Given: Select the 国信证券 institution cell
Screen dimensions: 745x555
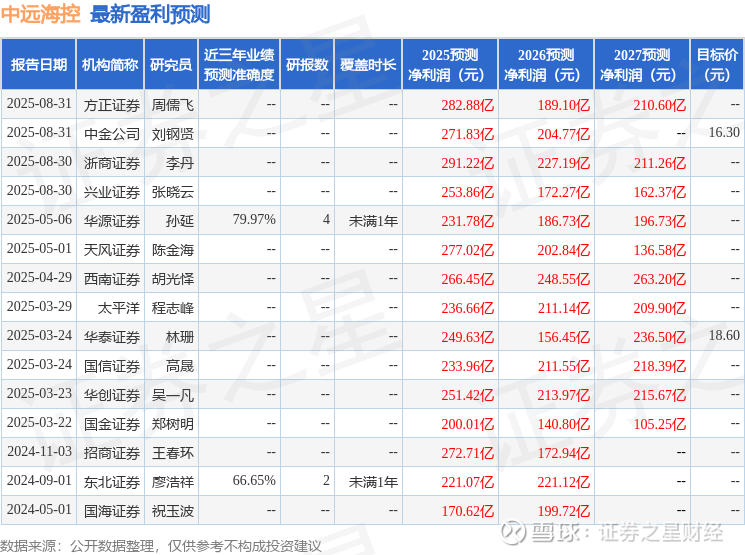Looking at the screenshot, I should coord(112,366).
